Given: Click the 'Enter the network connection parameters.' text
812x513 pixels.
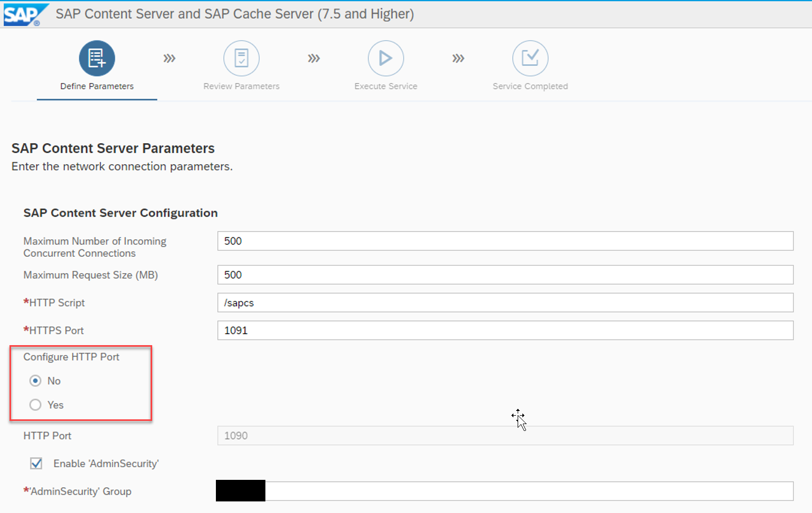Looking at the screenshot, I should [x=122, y=167].
